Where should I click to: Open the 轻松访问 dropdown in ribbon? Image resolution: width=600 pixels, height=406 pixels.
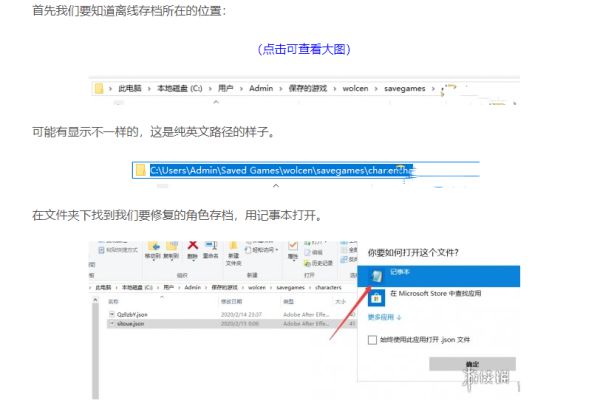(x=261, y=250)
